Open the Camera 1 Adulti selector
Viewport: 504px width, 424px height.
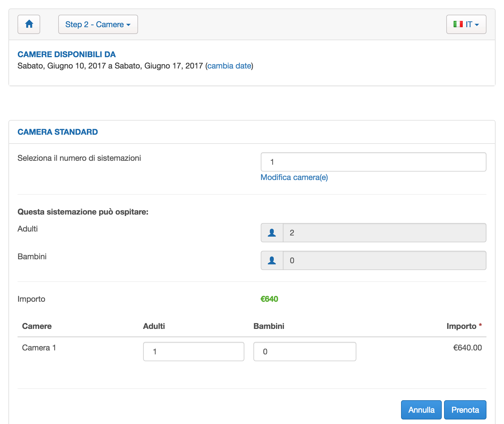click(x=193, y=352)
